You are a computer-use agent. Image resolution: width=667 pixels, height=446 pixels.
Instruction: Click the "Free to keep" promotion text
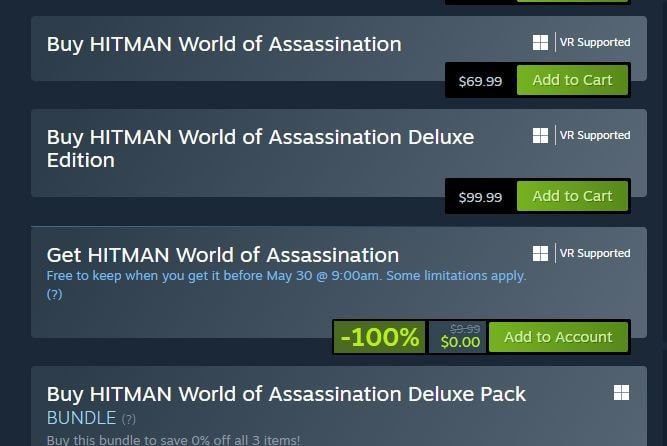point(286,276)
